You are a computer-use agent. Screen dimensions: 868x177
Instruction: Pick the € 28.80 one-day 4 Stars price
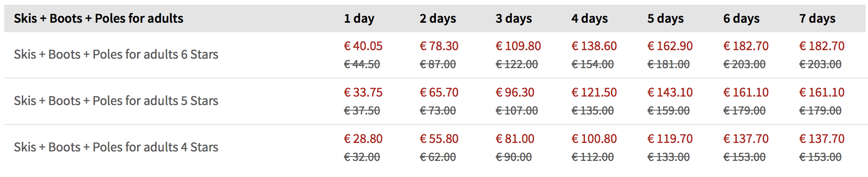(x=363, y=139)
